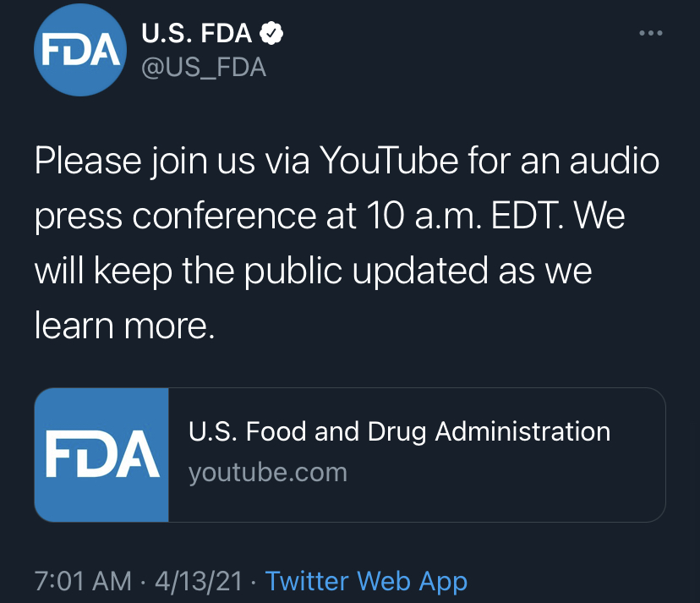Click the U.S. FDA display name
700x603 pixels.
tap(197, 34)
